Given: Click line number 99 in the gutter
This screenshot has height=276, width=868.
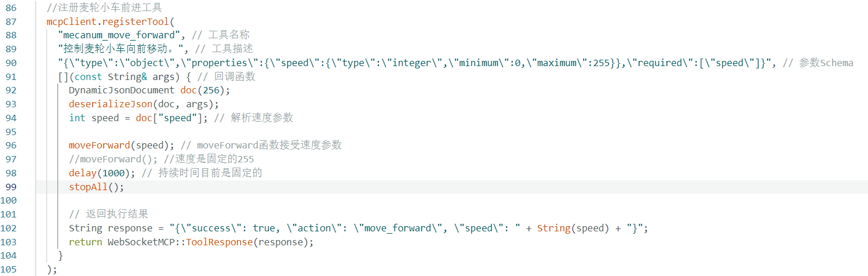Looking at the screenshot, I should coord(11,187).
